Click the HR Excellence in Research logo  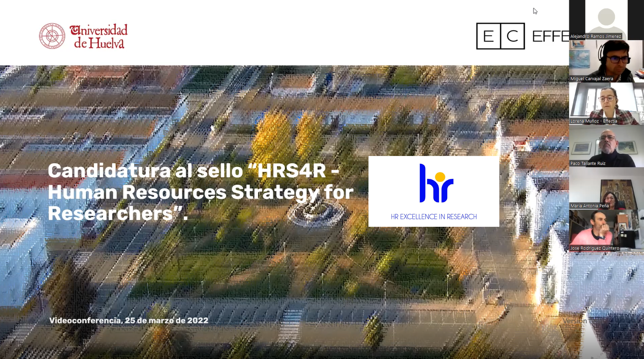[x=433, y=191]
